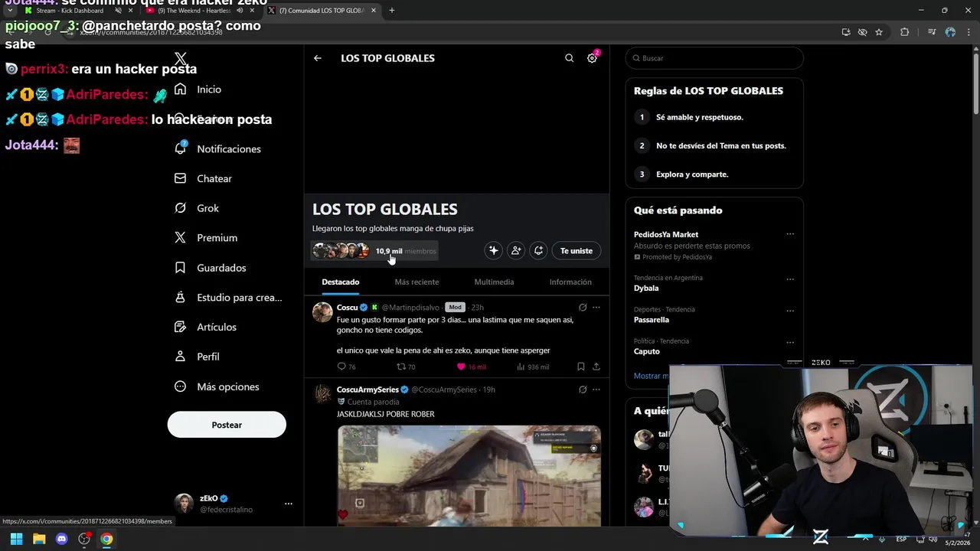Switch to the Información tab

[570, 282]
